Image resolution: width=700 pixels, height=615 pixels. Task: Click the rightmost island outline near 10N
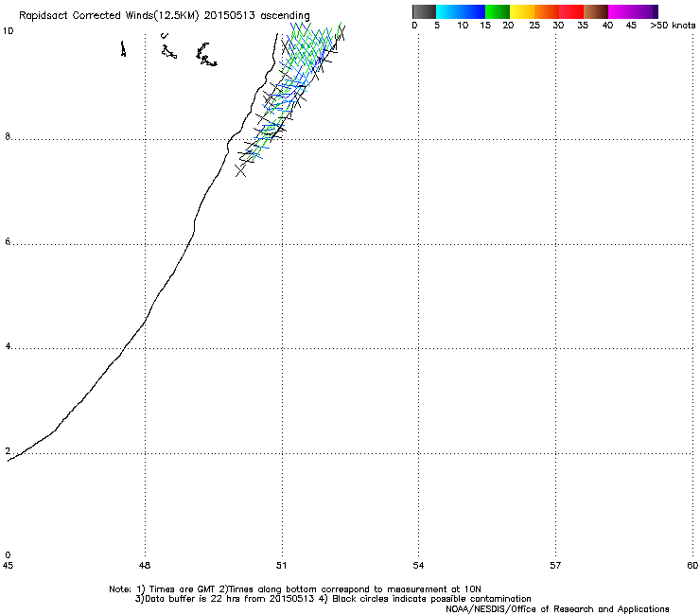(x=206, y=55)
